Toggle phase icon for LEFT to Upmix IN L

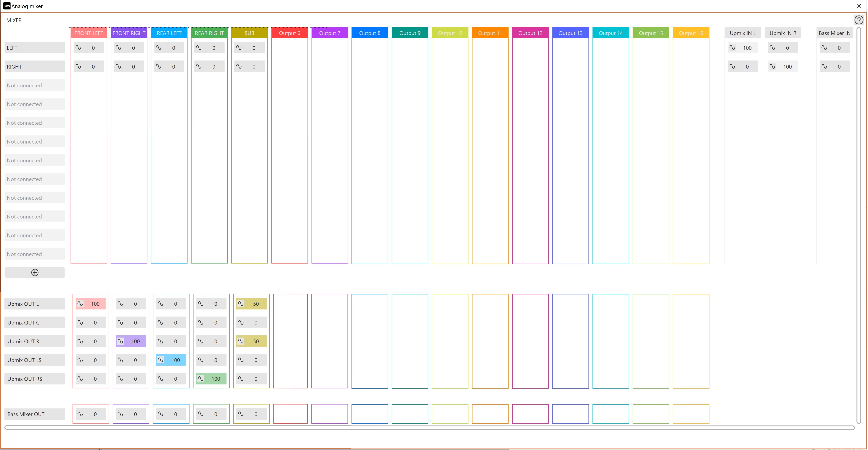point(732,48)
